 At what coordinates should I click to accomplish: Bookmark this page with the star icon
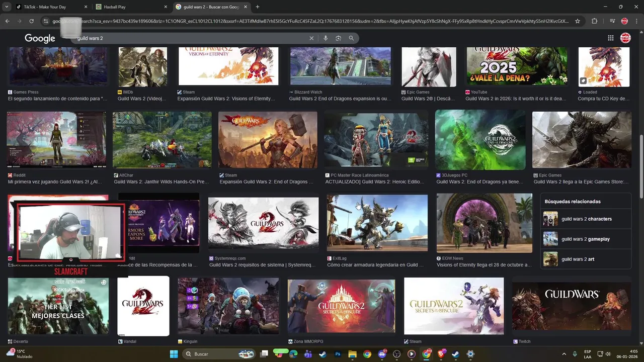click(x=578, y=21)
